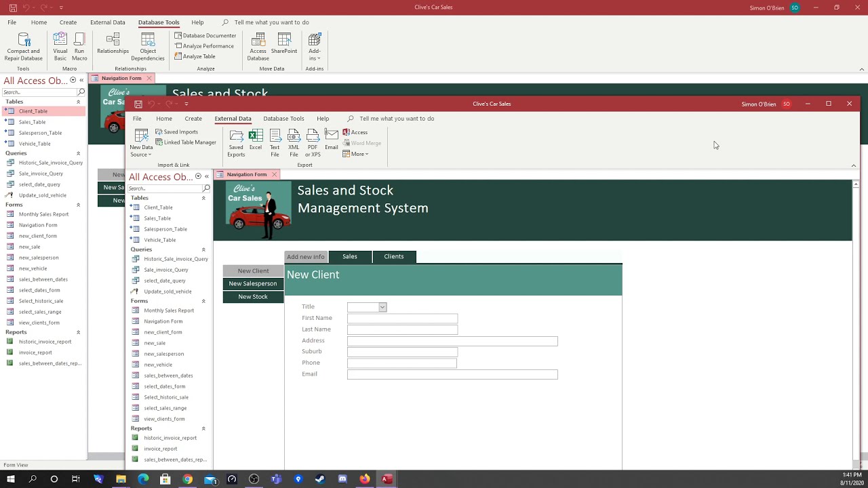Export to Text File
The image size is (868, 488).
click(275, 143)
